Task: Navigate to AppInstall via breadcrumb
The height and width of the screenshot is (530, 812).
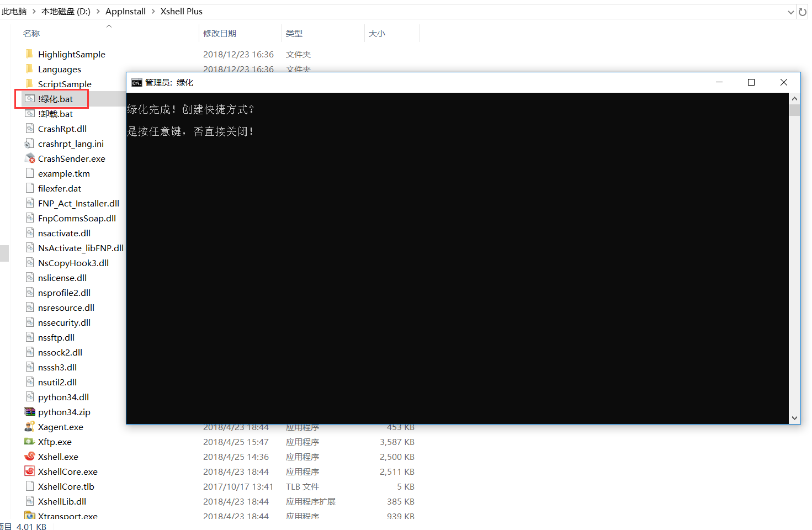Action: [x=126, y=11]
